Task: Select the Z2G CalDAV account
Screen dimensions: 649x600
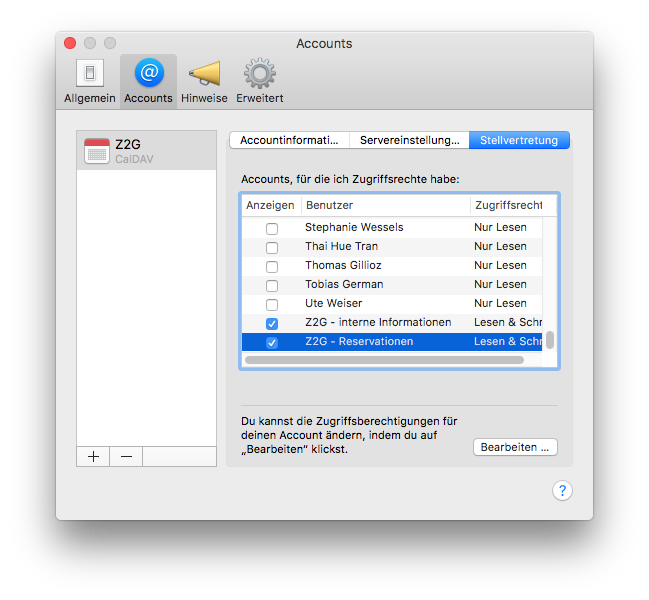Action: click(147, 151)
